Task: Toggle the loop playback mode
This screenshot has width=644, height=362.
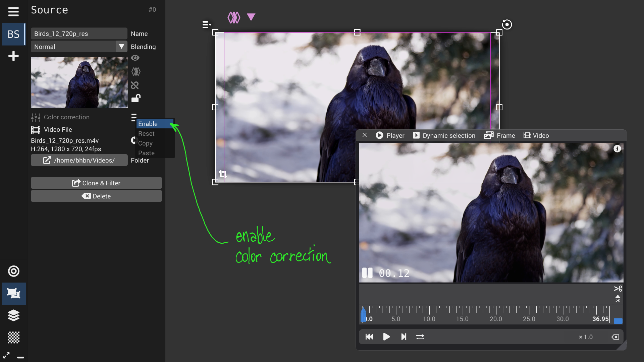Action: coord(420,337)
